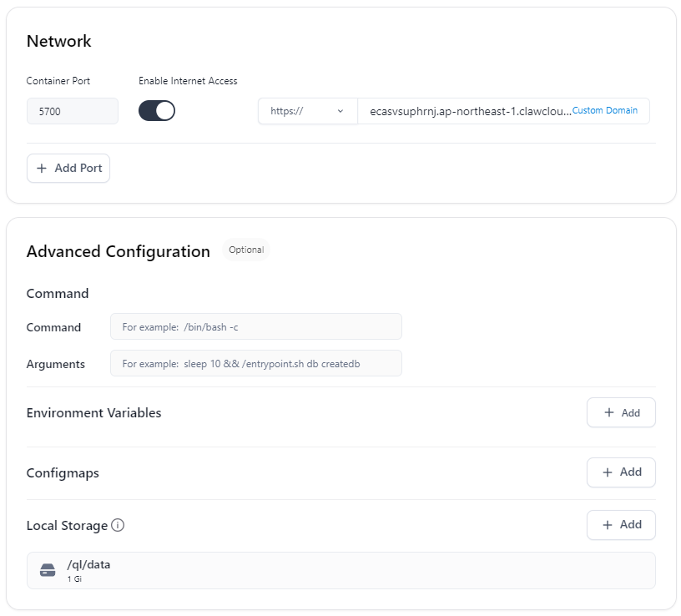The height and width of the screenshot is (616, 681).
Task: Click the Container Port 5700 field
Action: coord(73,111)
